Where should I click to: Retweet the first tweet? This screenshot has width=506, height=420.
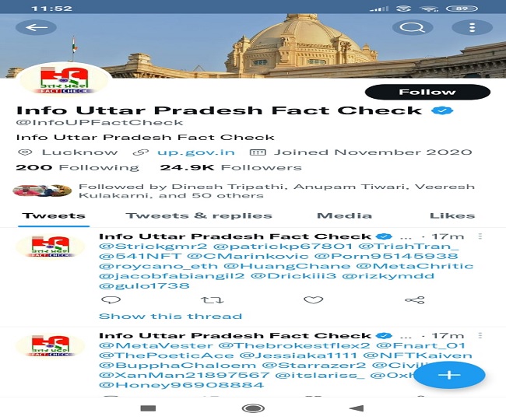[x=212, y=300]
